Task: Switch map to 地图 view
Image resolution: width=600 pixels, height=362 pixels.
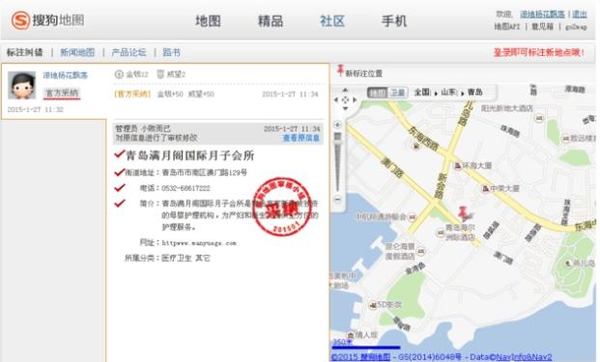Action: click(377, 92)
